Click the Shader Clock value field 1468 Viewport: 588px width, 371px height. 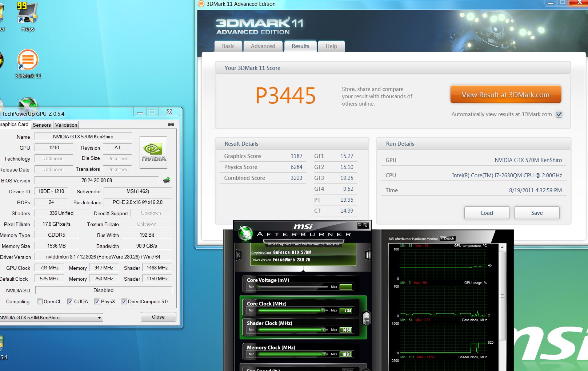click(346, 330)
